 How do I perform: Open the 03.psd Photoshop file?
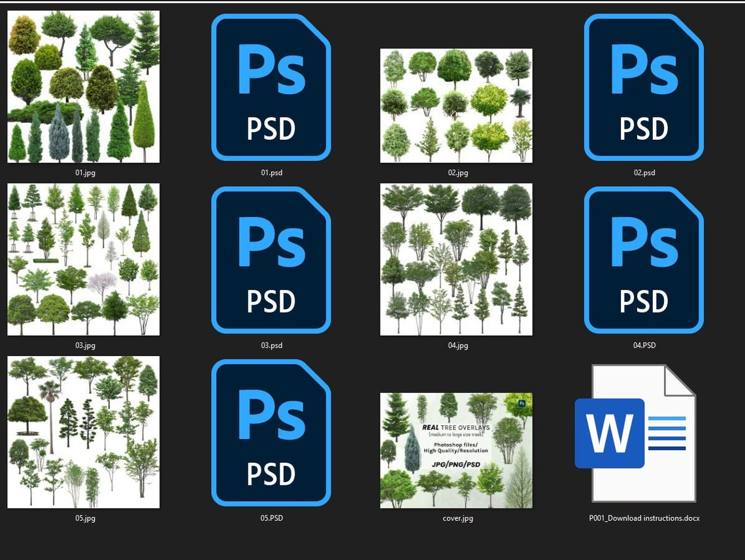[271, 259]
